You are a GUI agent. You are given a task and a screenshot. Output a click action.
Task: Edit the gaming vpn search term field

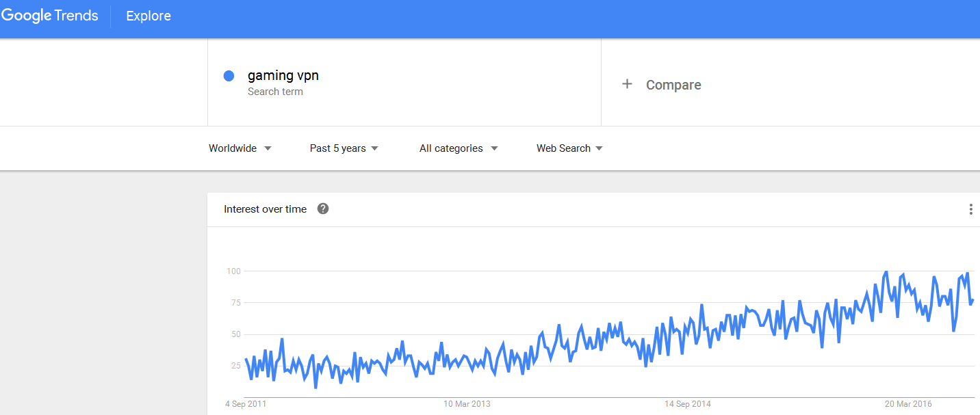404,82
